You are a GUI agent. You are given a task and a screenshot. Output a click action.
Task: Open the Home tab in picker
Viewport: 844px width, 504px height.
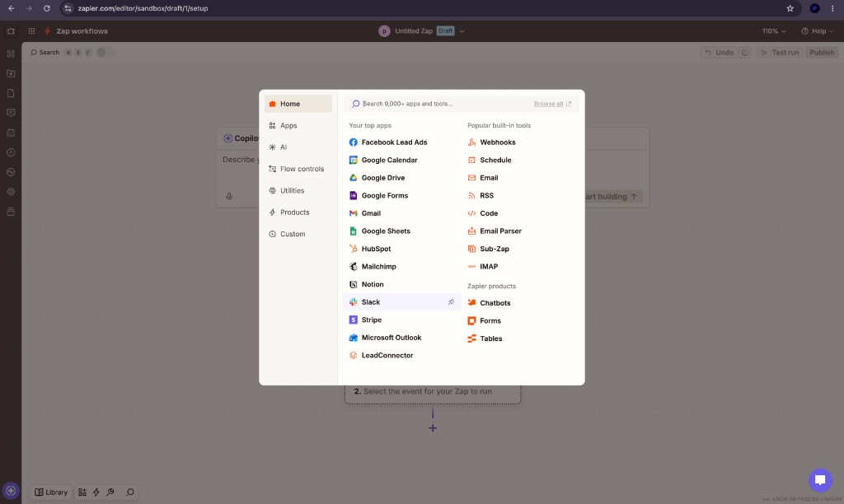click(x=298, y=104)
